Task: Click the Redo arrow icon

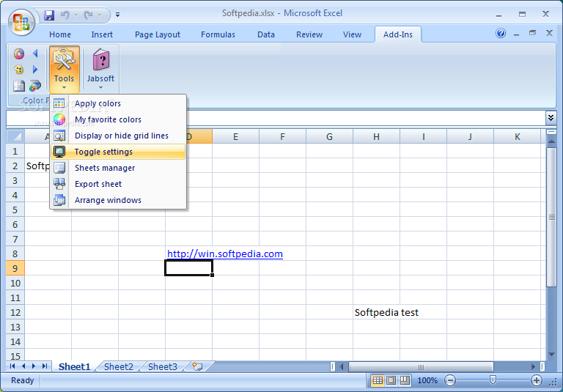Action: 88,15
